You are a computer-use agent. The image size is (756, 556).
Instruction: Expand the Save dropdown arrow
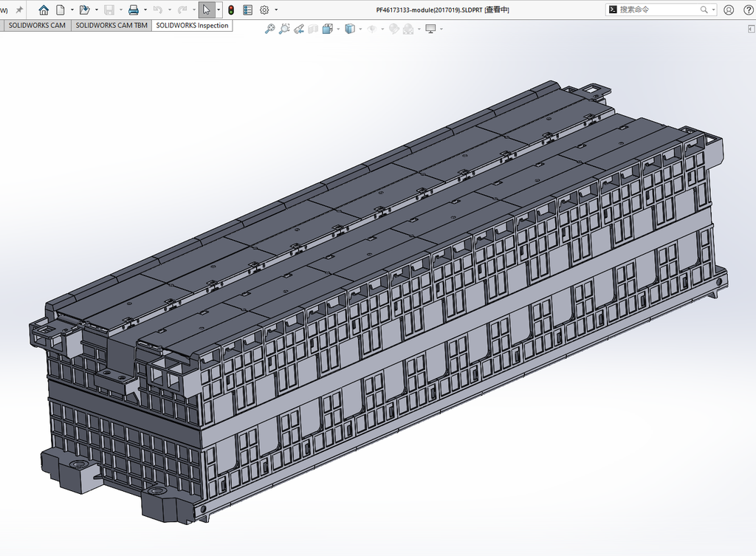120,10
